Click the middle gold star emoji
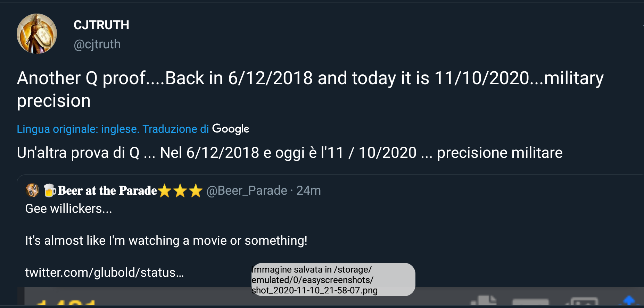This screenshot has height=308, width=644. click(180, 191)
